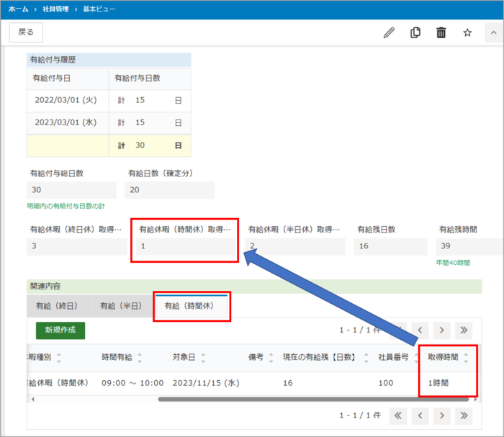
Task: Click the 有給休暇（半日休）取得 field showing 2
Action: point(295,246)
